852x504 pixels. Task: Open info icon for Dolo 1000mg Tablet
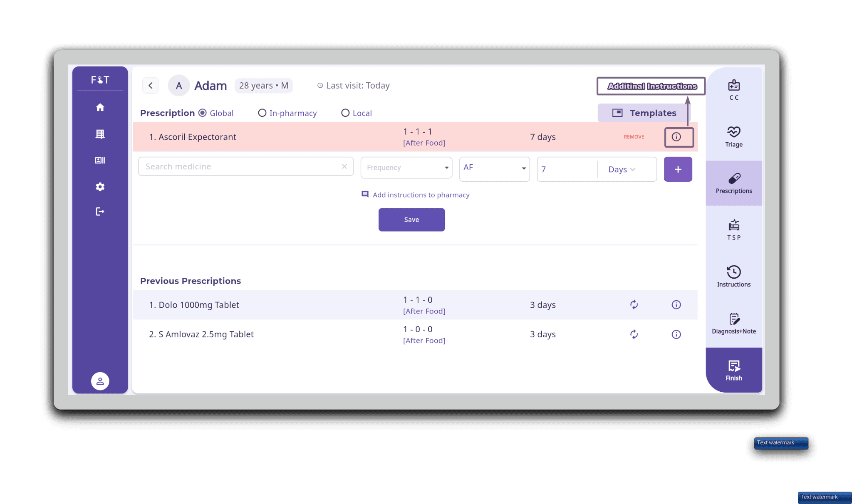[676, 305]
